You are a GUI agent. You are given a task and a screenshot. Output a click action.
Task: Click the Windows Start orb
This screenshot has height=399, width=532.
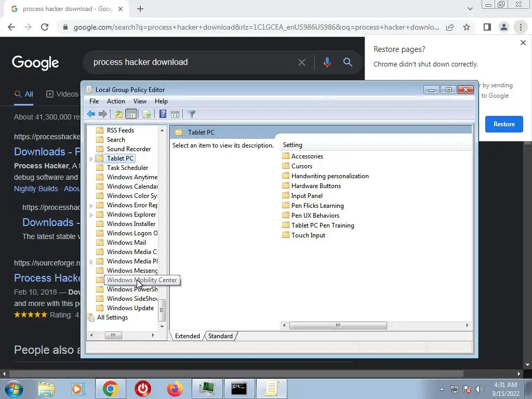pyautogui.click(x=14, y=389)
